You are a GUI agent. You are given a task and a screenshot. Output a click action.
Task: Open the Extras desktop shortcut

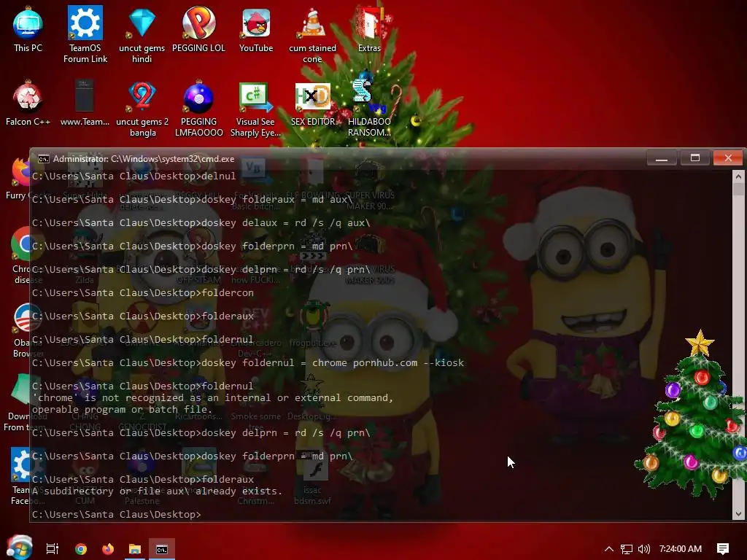pyautogui.click(x=369, y=29)
